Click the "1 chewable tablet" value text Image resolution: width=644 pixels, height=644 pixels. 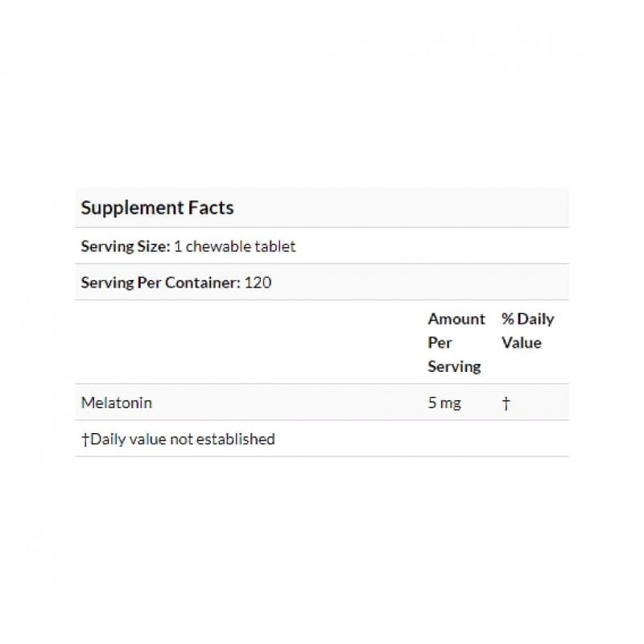(x=235, y=246)
